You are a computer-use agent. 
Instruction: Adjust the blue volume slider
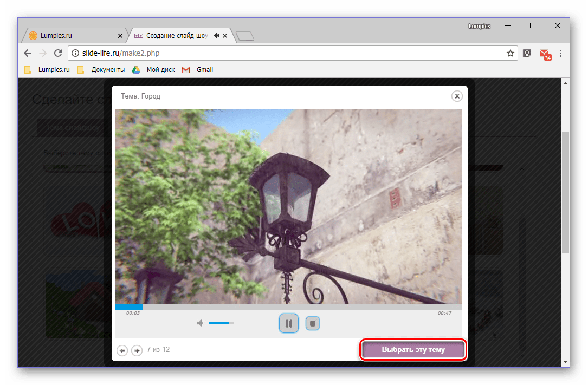click(x=221, y=323)
